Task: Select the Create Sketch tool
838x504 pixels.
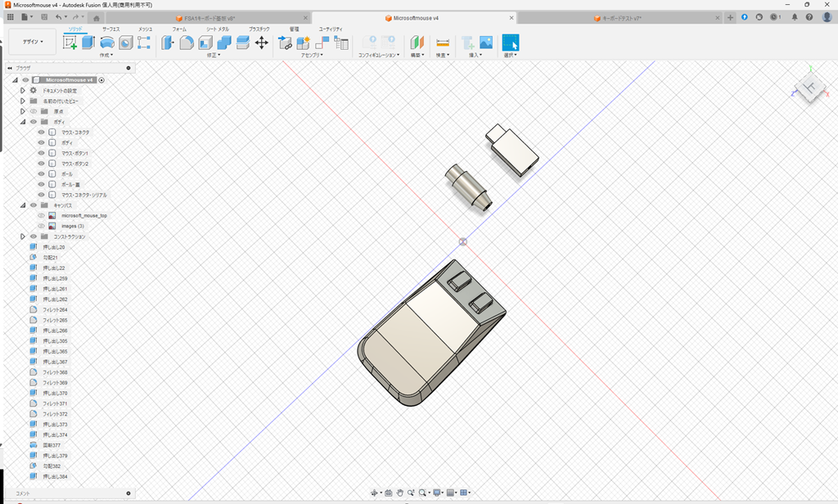Action: click(x=69, y=41)
